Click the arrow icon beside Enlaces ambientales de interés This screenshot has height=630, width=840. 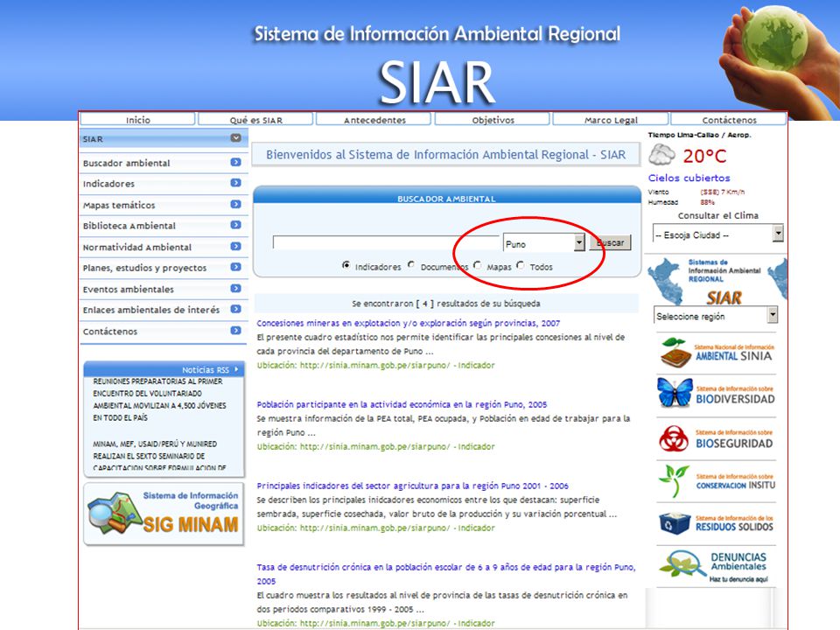coord(235,310)
